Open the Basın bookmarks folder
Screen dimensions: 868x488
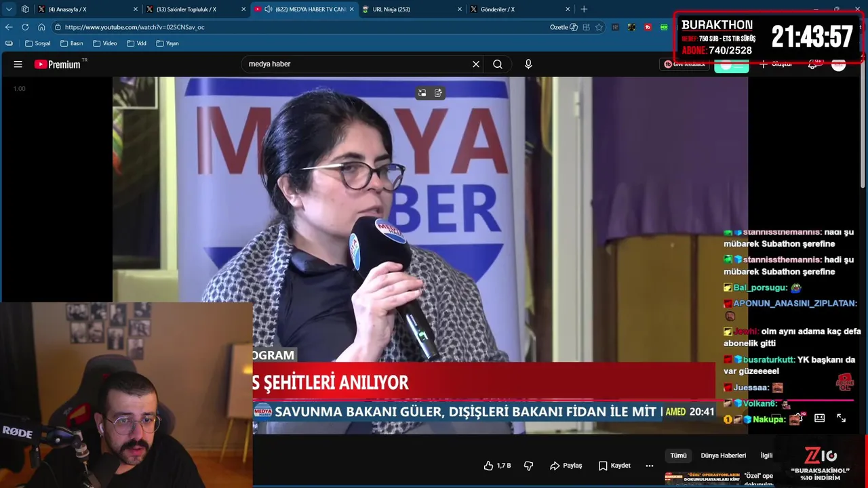point(72,43)
